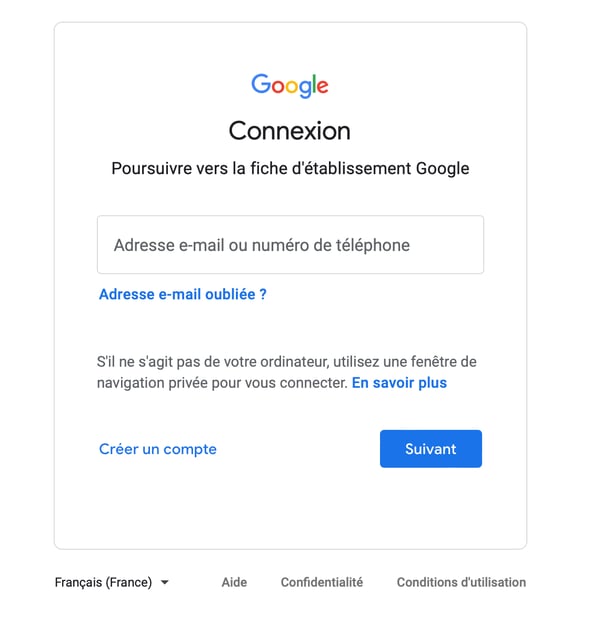Click the green letter l in the logo
600x624 pixels.
coord(312,84)
